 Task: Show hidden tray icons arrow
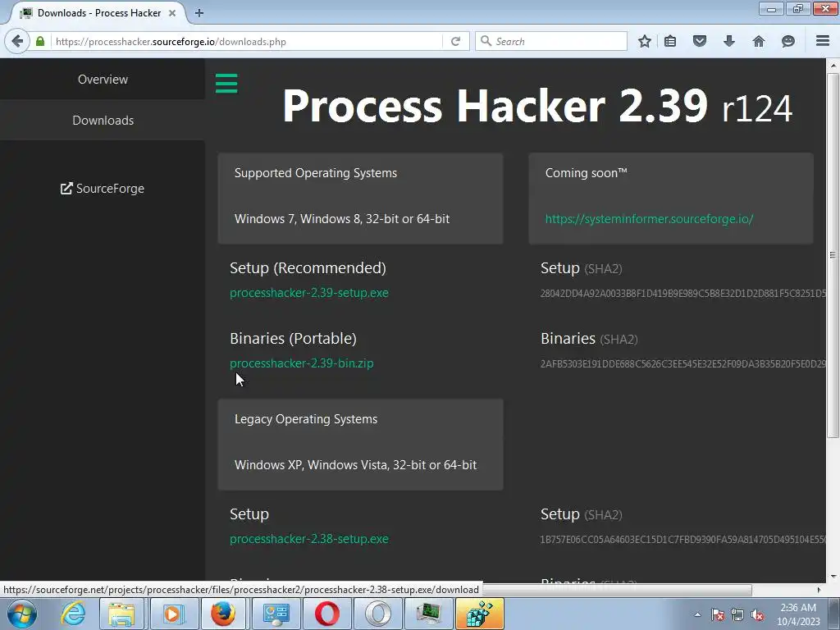pos(697,614)
